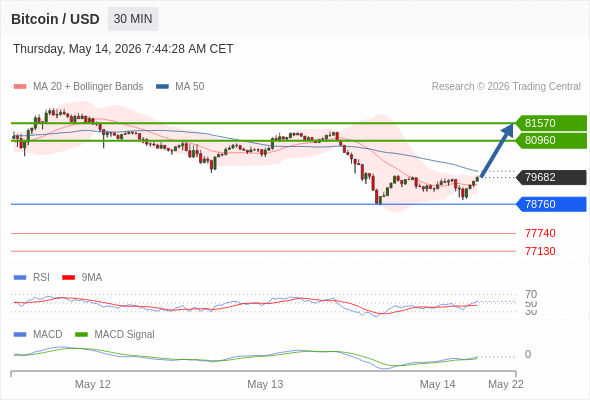
Task: Click the MA 20 Bollinger Bands legend swatch
Action: (x=20, y=87)
